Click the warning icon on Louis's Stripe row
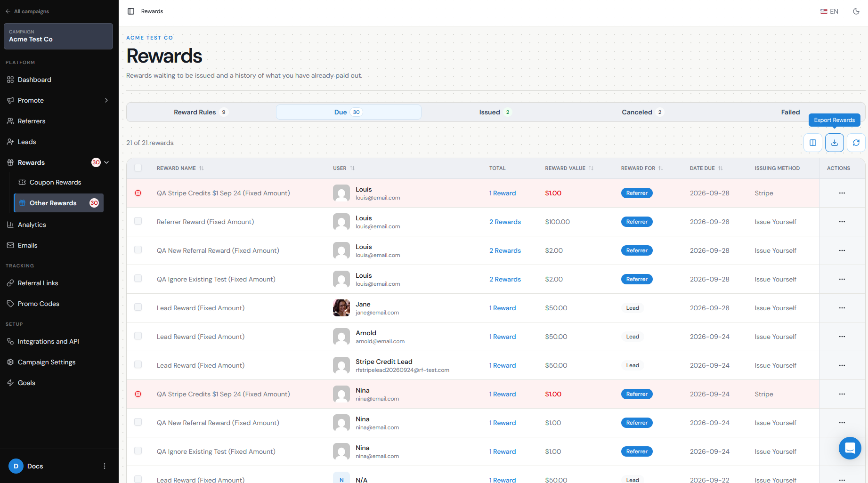 138,193
